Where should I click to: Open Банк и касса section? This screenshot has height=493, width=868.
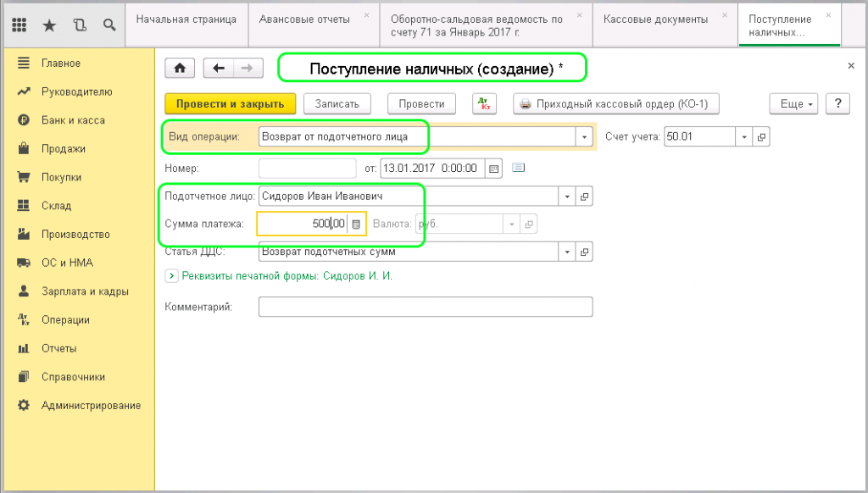[73, 120]
